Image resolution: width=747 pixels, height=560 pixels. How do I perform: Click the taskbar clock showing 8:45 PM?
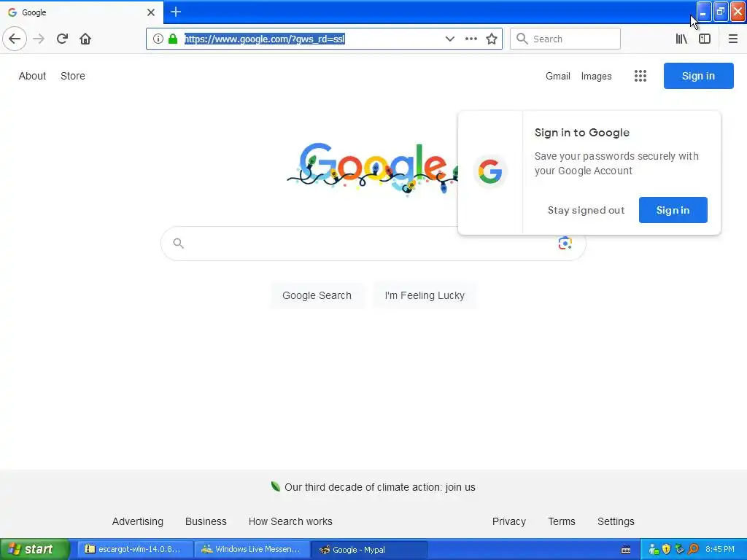coord(720,550)
